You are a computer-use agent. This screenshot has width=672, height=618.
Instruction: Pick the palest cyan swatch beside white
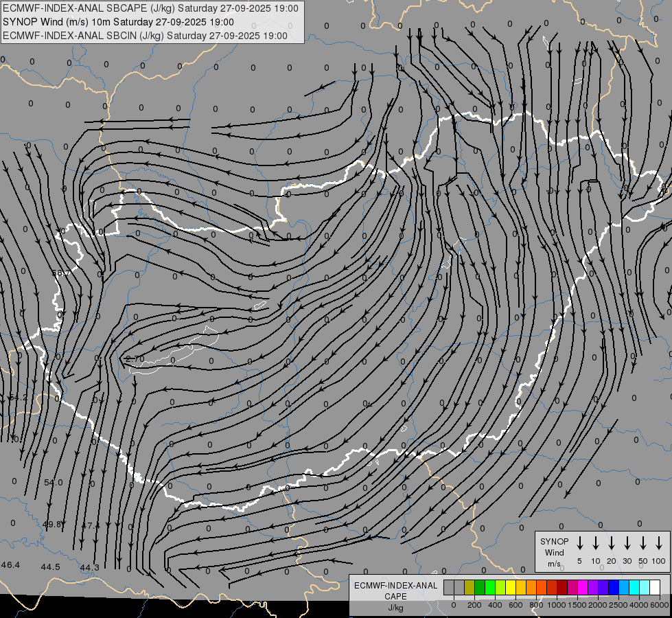(645, 587)
